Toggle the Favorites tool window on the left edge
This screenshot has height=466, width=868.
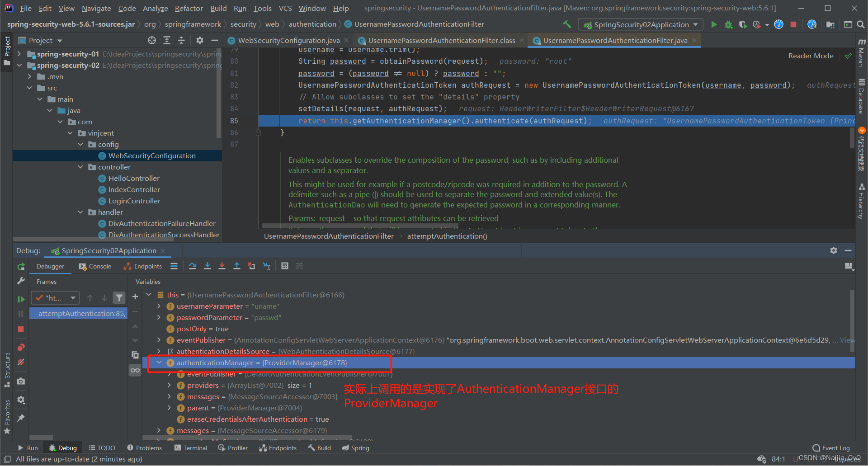click(x=7, y=416)
